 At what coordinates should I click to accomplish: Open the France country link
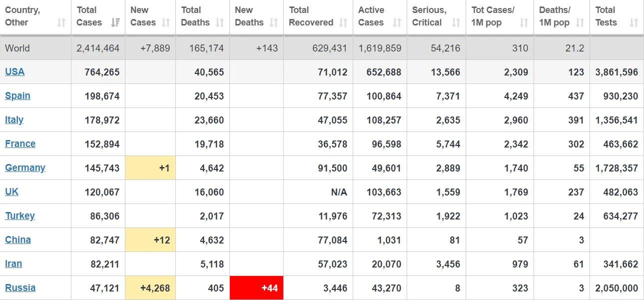click(20, 143)
